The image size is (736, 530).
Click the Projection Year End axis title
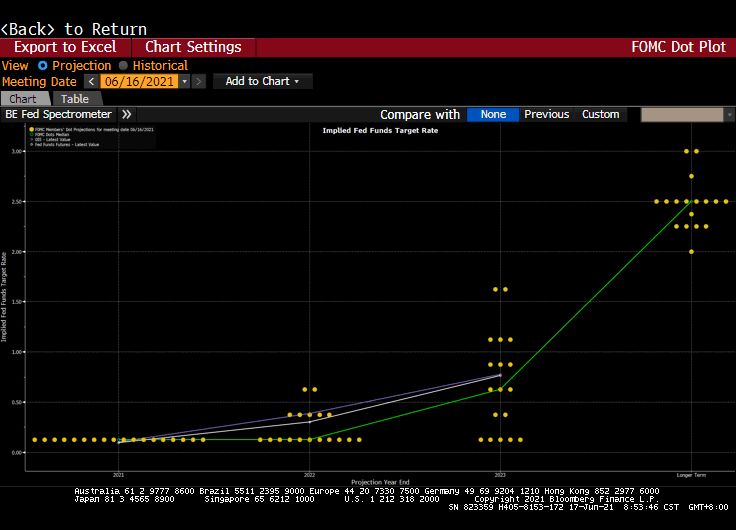pyautogui.click(x=380, y=482)
